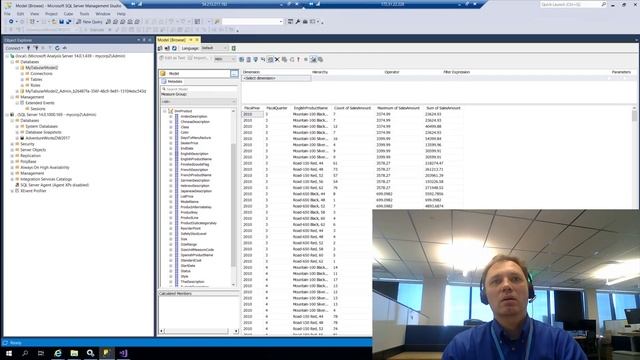Image resolution: width=640 pixels, height=360 pixels.
Task: Expand the PolyBase folder
Action: (12, 162)
